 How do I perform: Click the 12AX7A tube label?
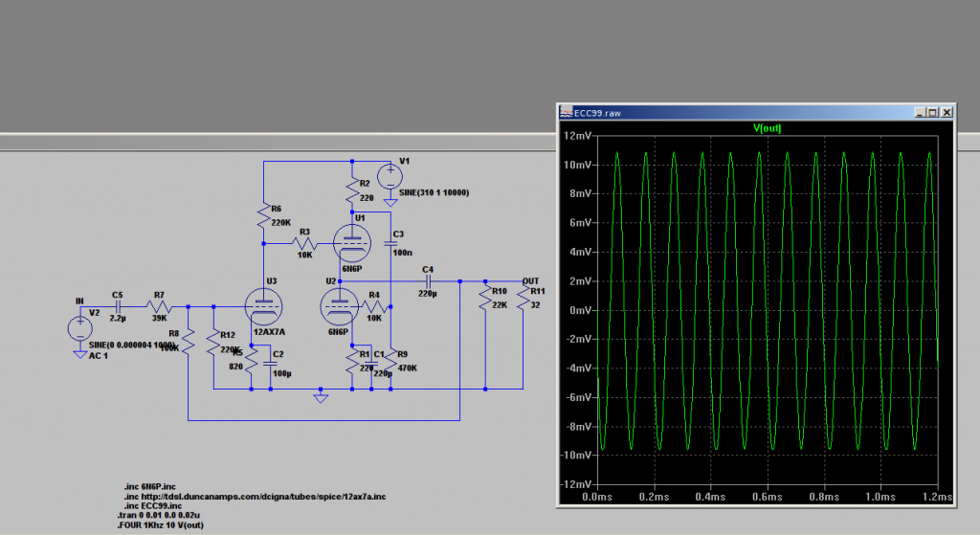[269, 332]
